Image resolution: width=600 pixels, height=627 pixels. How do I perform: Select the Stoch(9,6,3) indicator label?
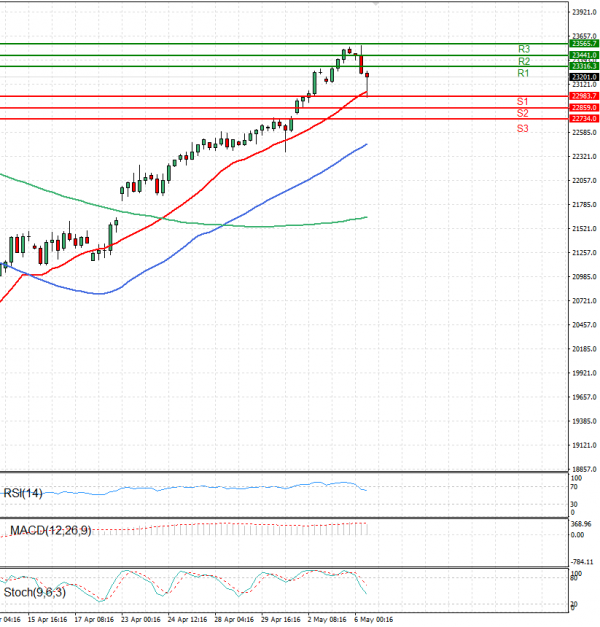35,592
